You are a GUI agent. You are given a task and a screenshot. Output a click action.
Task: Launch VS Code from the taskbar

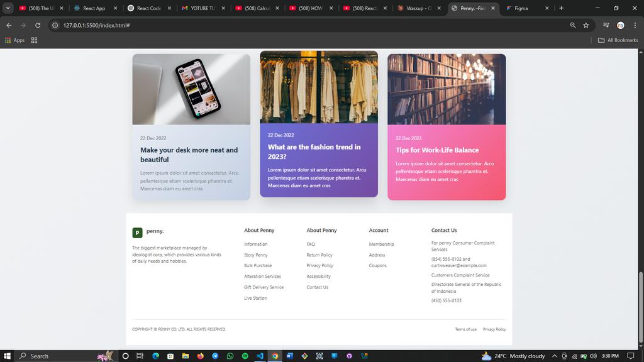pyautogui.click(x=260, y=356)
